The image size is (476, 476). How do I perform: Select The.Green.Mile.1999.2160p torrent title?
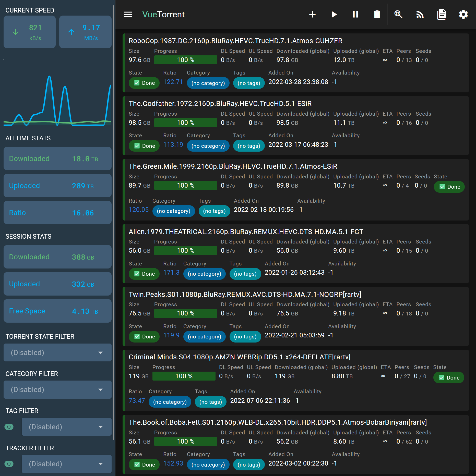pos(233,166)
